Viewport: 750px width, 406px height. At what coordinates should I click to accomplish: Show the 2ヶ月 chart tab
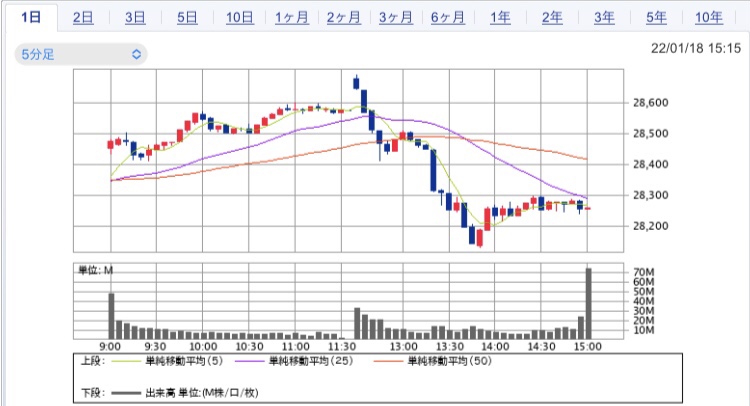click(344, 18)
